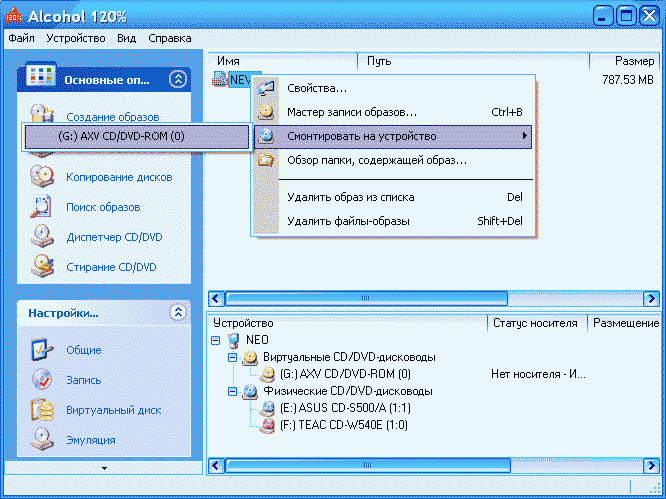Collapse the NEO tree node
This screenshot has height=499, width=666.
pyautogui.click(x=216, y=340)
